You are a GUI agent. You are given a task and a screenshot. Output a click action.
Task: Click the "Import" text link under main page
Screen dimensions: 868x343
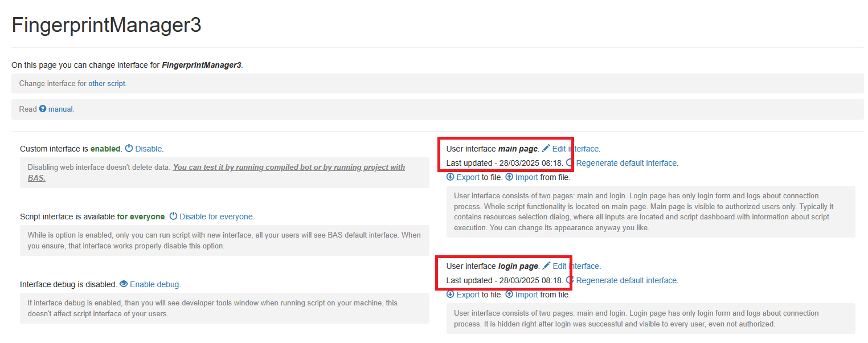pos(526,177)
